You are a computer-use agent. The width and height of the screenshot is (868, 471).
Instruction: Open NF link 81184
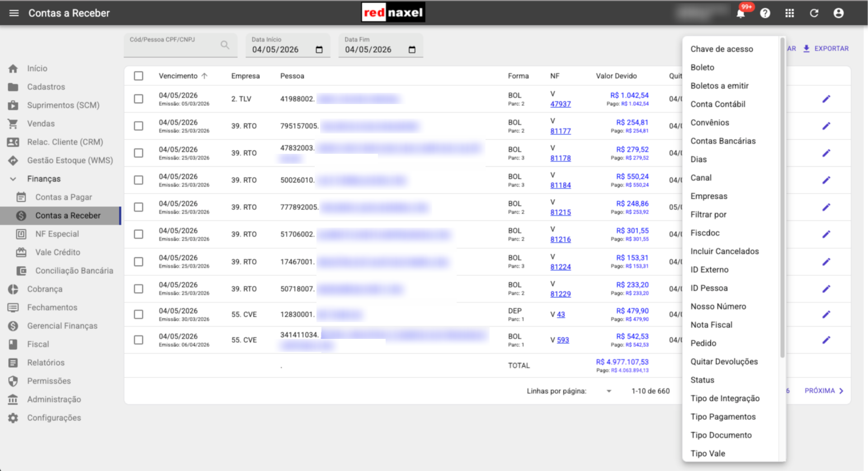point(560,186)
